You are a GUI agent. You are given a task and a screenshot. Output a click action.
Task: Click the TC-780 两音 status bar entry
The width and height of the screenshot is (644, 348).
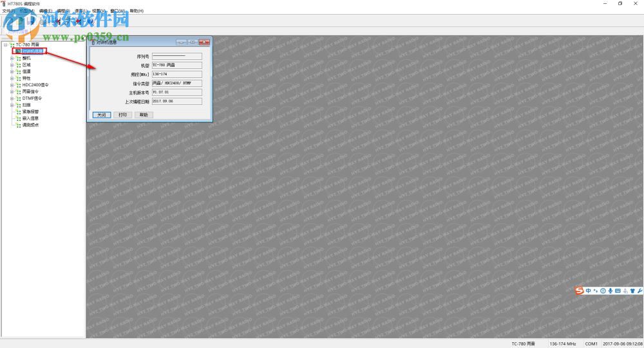523,344
